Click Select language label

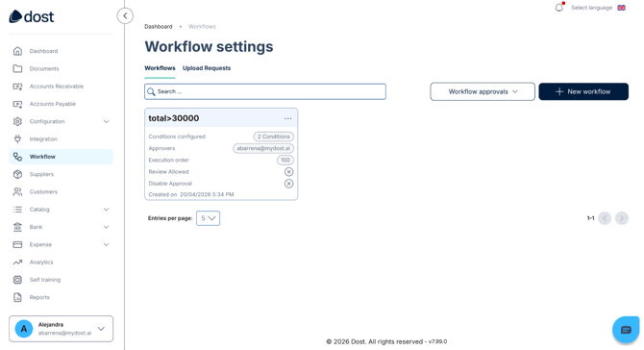pyautogui.click(x=591, y=8)
